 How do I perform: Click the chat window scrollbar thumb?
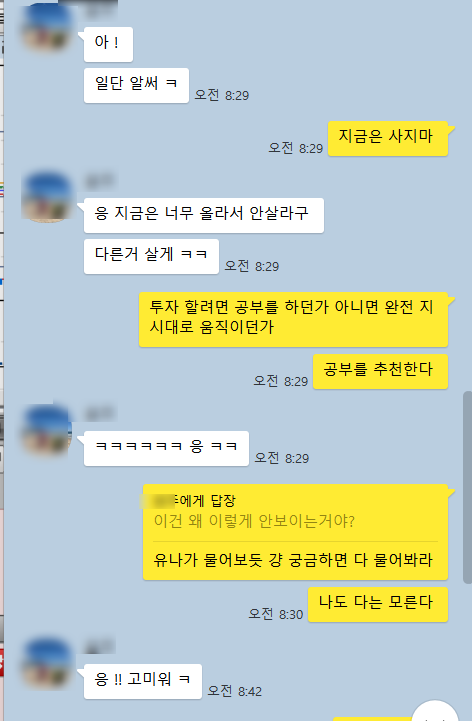(467, 487)
